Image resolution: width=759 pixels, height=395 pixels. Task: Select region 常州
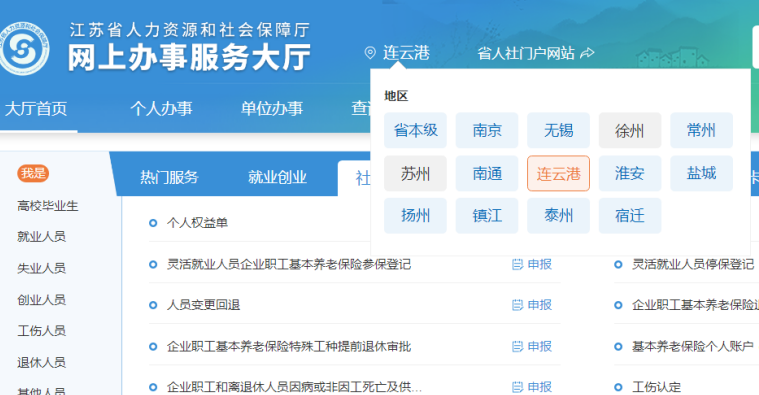coord(701,130)
